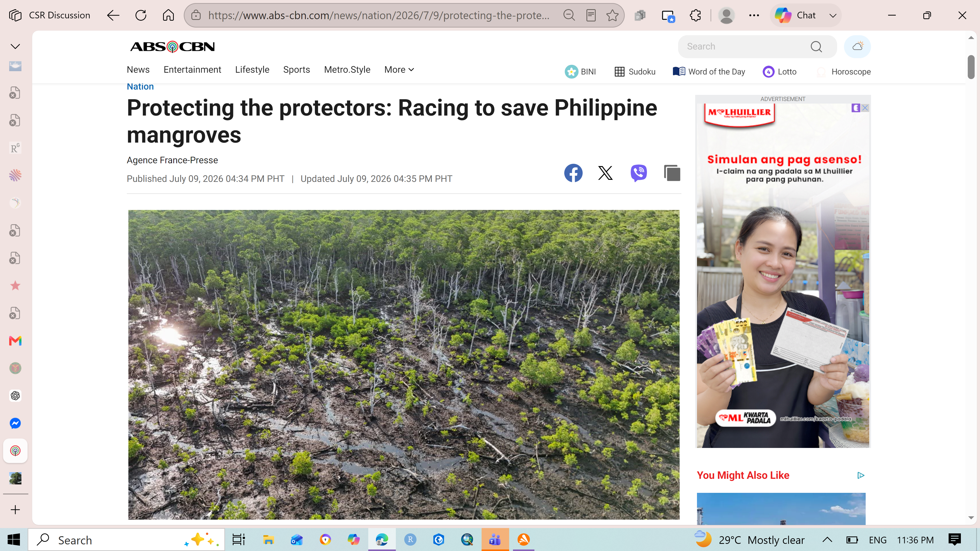Open the Windows Start menu
This screenshot has height=551, width=980.
(14, 540)
